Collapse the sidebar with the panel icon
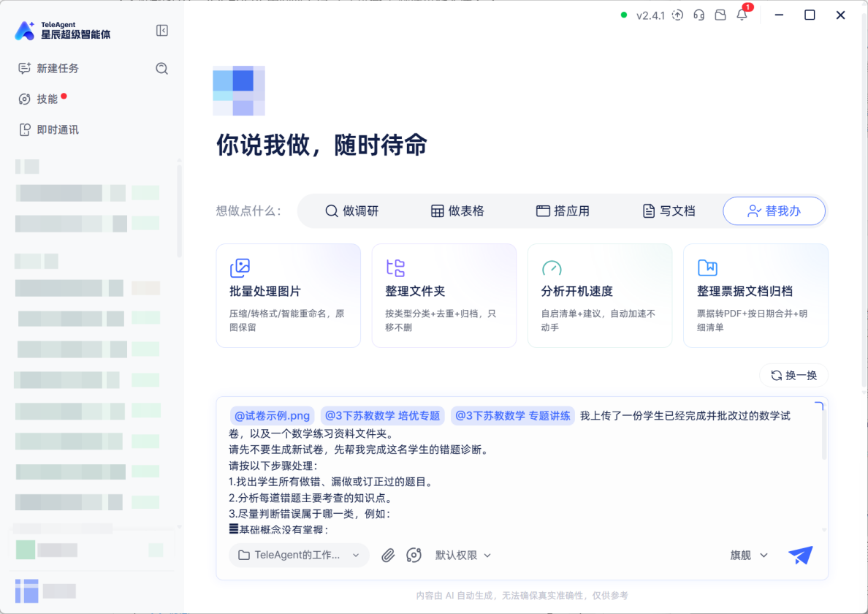868x614 pixels. click(x=161, y=31)
